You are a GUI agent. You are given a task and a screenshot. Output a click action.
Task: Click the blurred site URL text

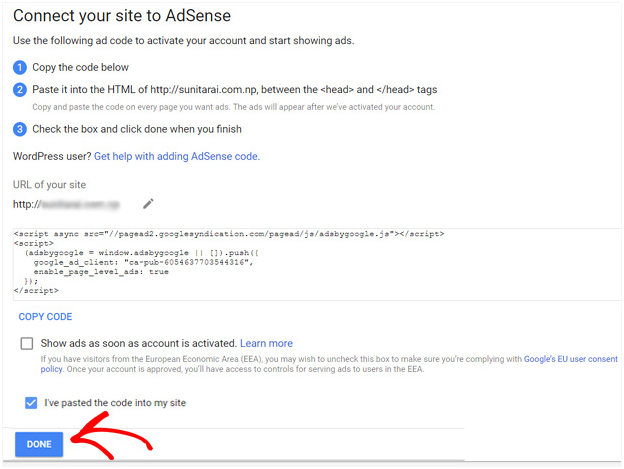pyautogui.click(x=80, y=204)
